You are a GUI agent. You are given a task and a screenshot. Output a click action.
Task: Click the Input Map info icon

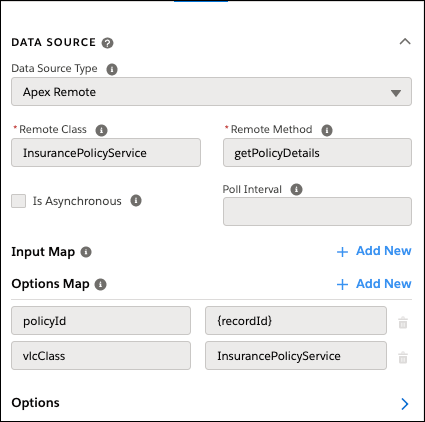click(x=86, y=252)
